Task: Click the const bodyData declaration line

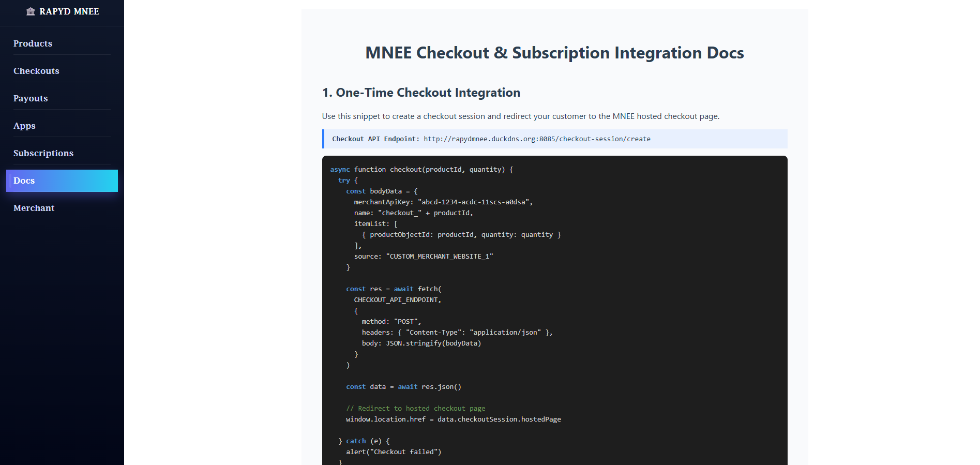Action: (382, 191)
